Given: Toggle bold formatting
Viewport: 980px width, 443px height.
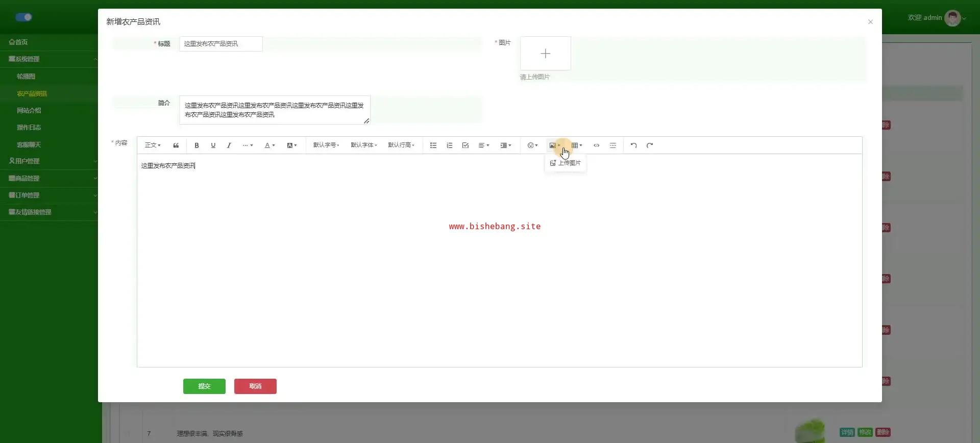Looking at the screenshot, I should [197, 145].
